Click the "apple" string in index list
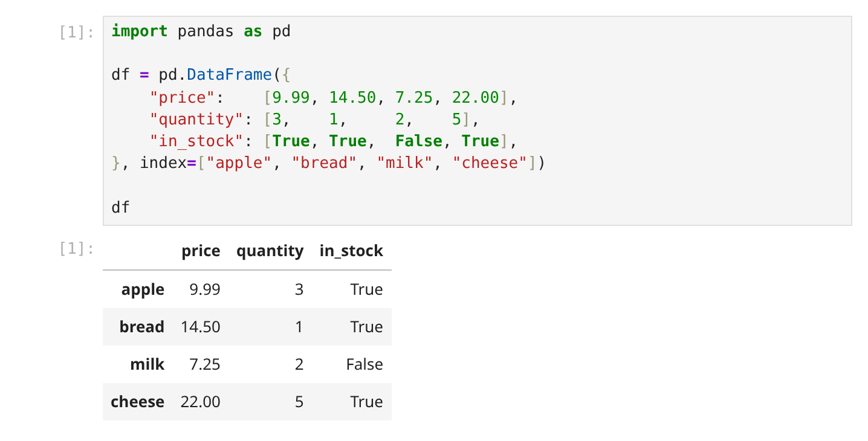 pyautogui.click(x=239, y=163)
